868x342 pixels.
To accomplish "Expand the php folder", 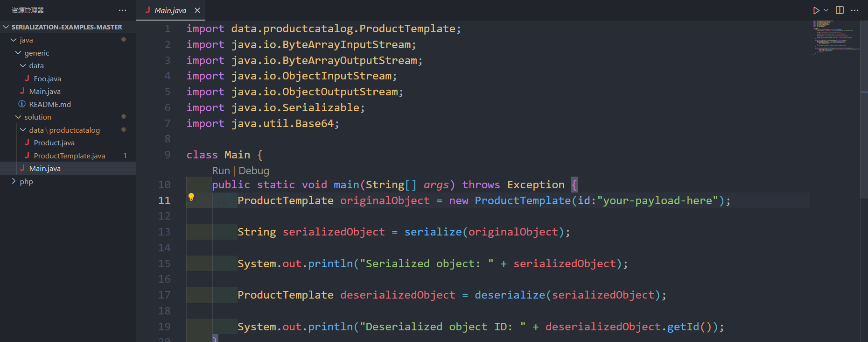I will click(x=26, y=181).
